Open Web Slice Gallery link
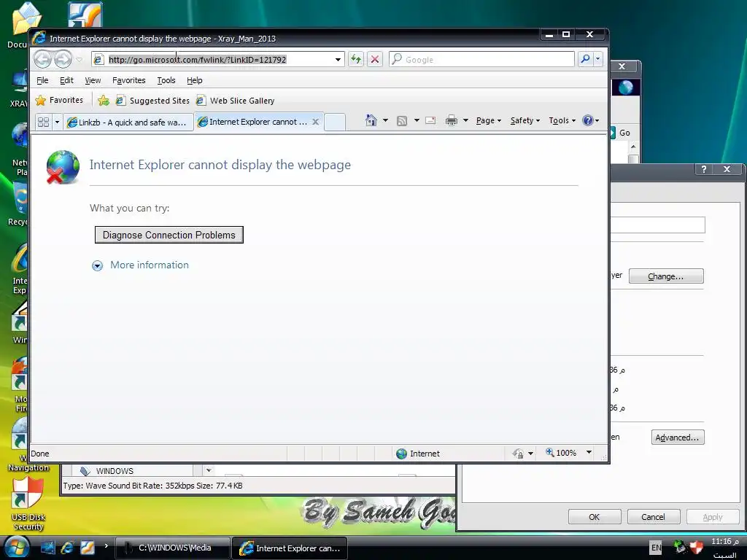This screenshot has width=747, height=560. pos(235,101)
